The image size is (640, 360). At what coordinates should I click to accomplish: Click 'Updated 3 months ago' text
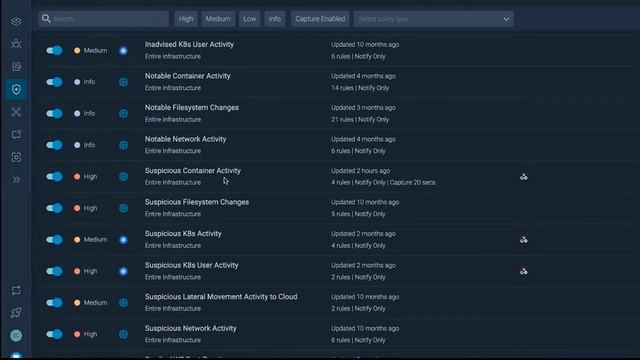click(x=363, y=108)
